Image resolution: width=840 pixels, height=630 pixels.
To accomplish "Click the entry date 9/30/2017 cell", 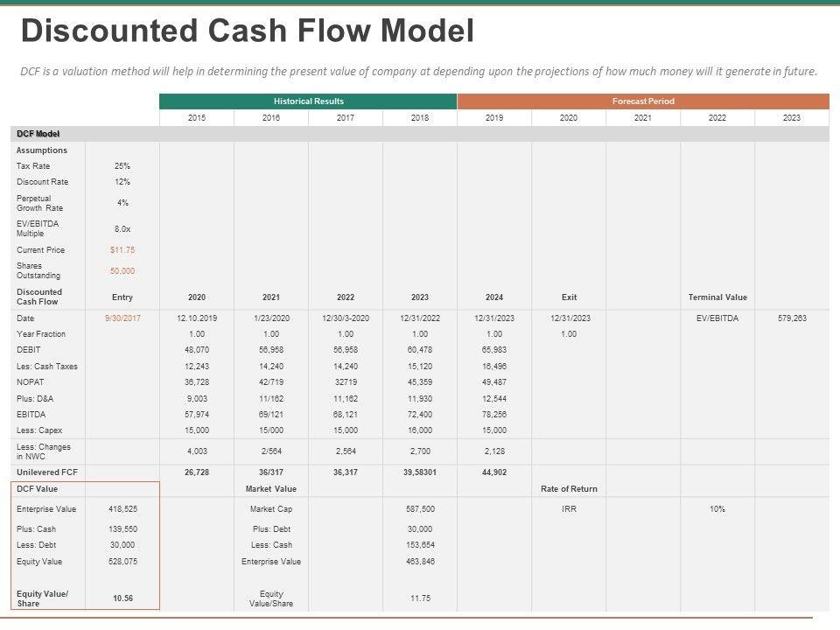I will (122, 318).
